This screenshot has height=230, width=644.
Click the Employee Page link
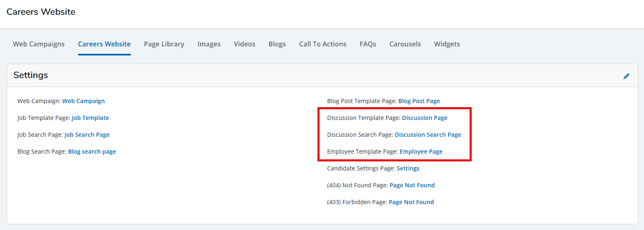point(421,152)
